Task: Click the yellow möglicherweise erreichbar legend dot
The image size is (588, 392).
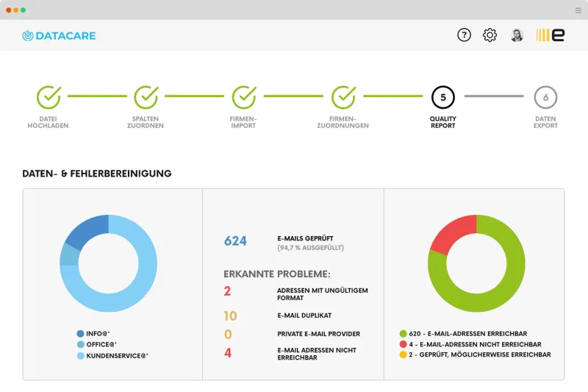Action: (x=403, y=354)
